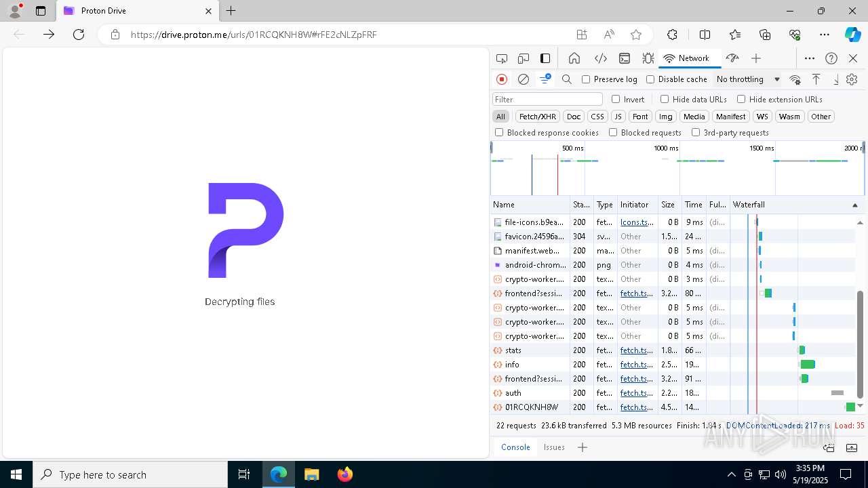Image resolution: width=868 pixels, height=488 pixels.
Task: Open DevTools help question mark icon
Action: click(831, 58)
